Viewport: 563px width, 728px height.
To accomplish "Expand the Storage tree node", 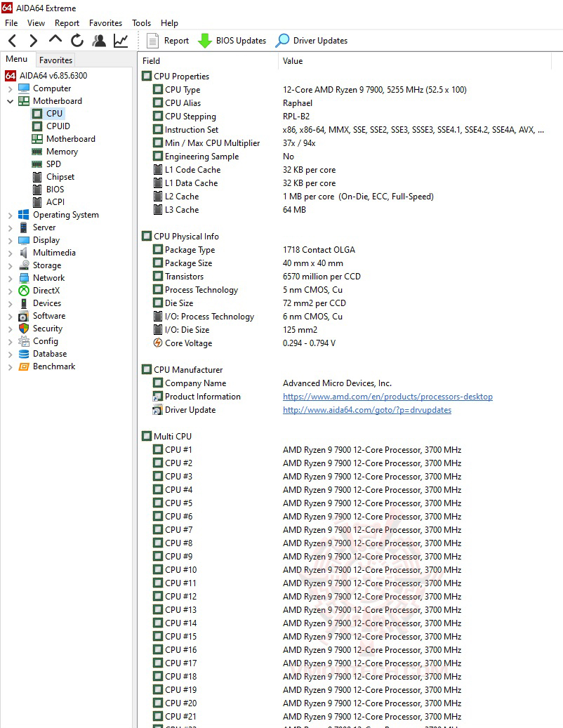I will pyautogui.click(x=11, y=265).
